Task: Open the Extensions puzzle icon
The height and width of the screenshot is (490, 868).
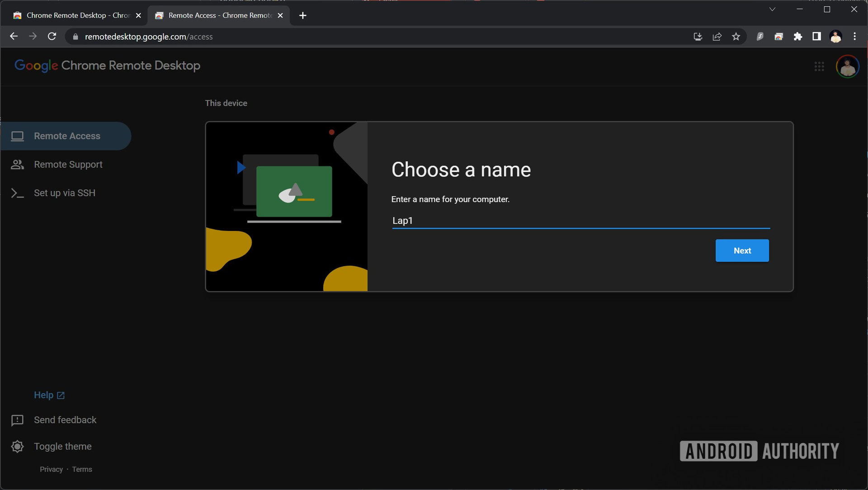Action: pyautogui.click(x=797, y=37)
